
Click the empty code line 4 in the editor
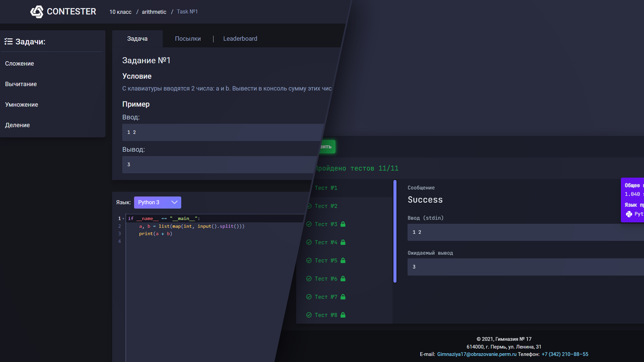(211, 241)
